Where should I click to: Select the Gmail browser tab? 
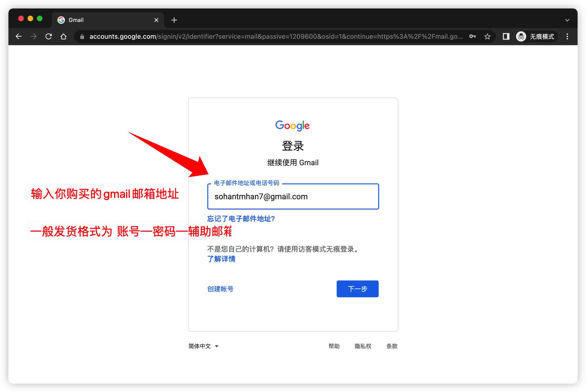108,20
